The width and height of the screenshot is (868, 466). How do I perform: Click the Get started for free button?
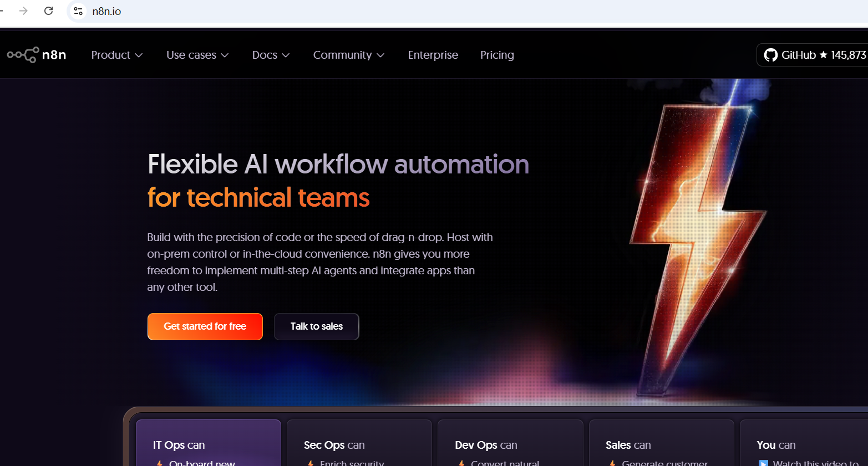pos(205,326)
